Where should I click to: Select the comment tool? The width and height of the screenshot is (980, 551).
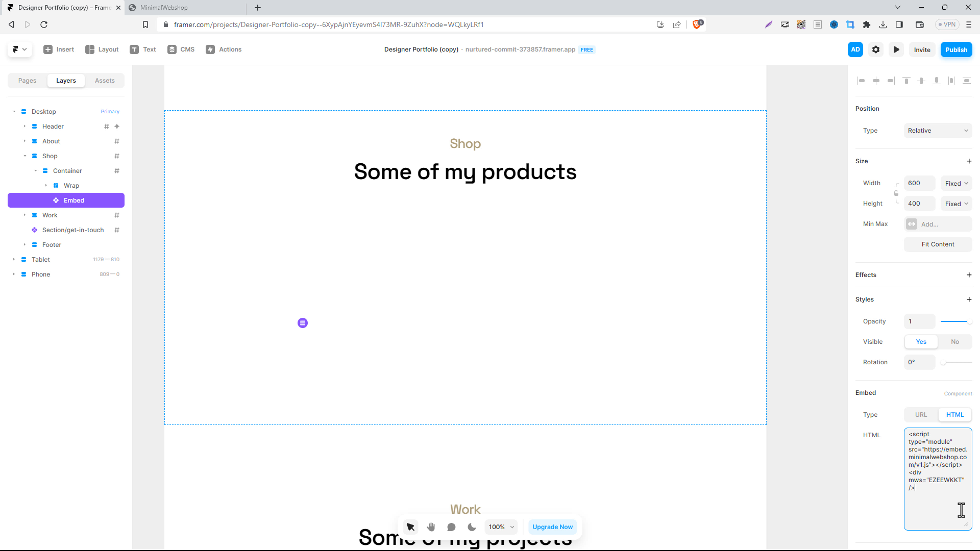[x=451, y=527]
